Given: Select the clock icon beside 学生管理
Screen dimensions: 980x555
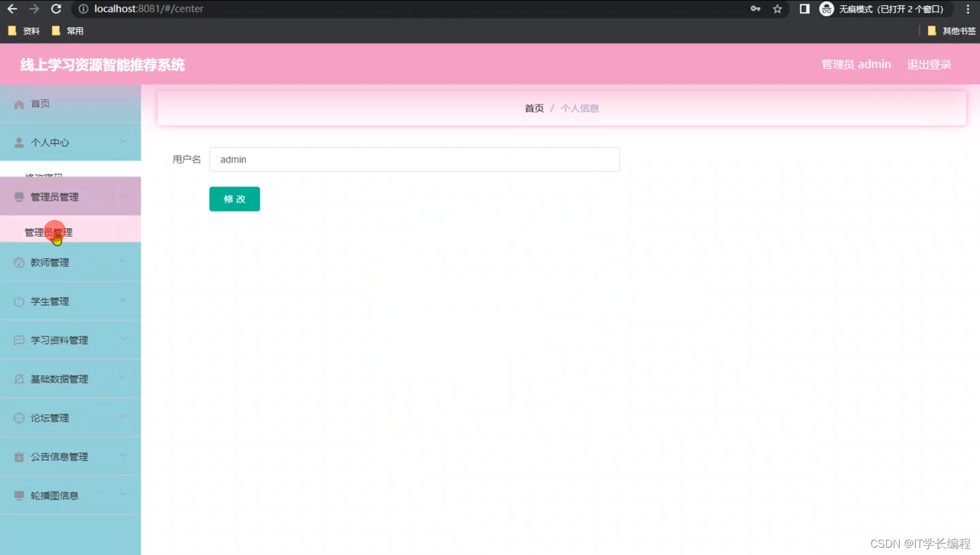Looking at the screenshot, I should point(18,301).
